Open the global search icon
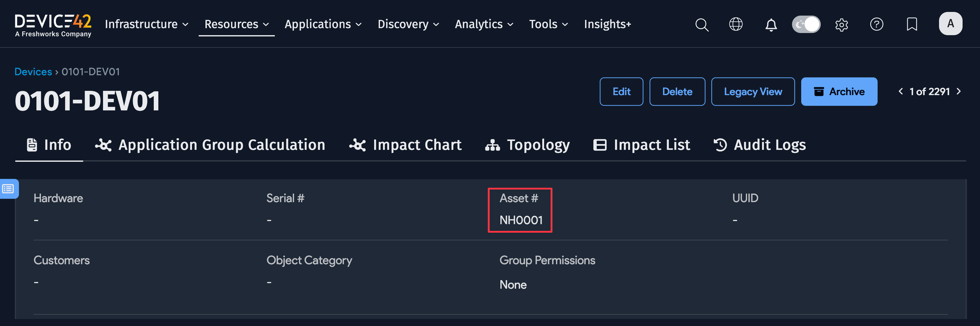Image resolution: width=980 pixels, height=326 pixels. [x=702, y=24]
